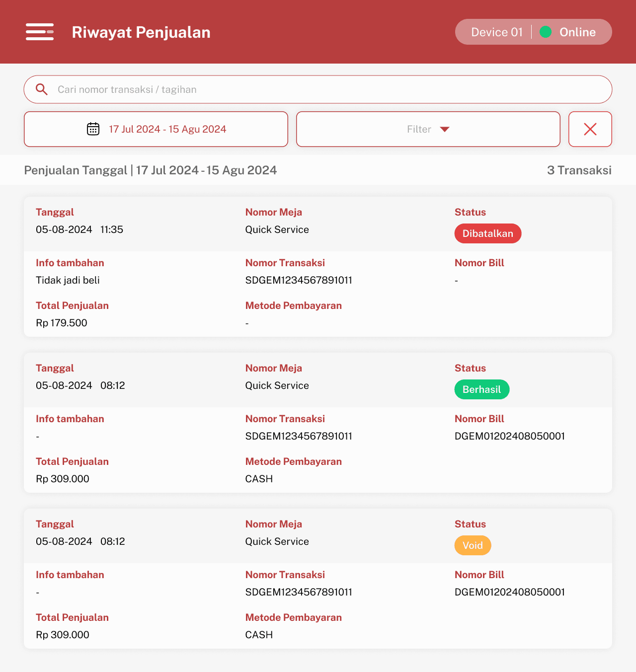Screen dimensions: 636x672
Task: Click CASH payment method in Berhasil card
Action: [x=259, y=479]
